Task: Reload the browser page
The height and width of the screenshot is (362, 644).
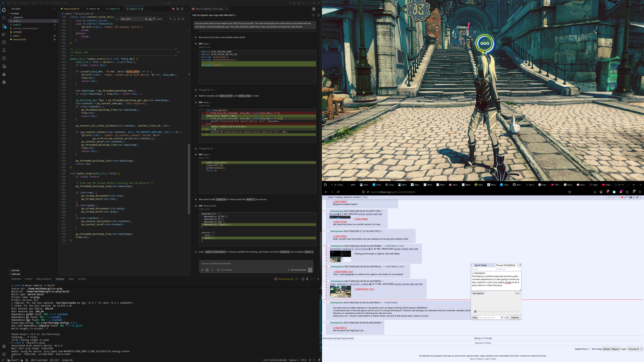Action: coord(338,192)
